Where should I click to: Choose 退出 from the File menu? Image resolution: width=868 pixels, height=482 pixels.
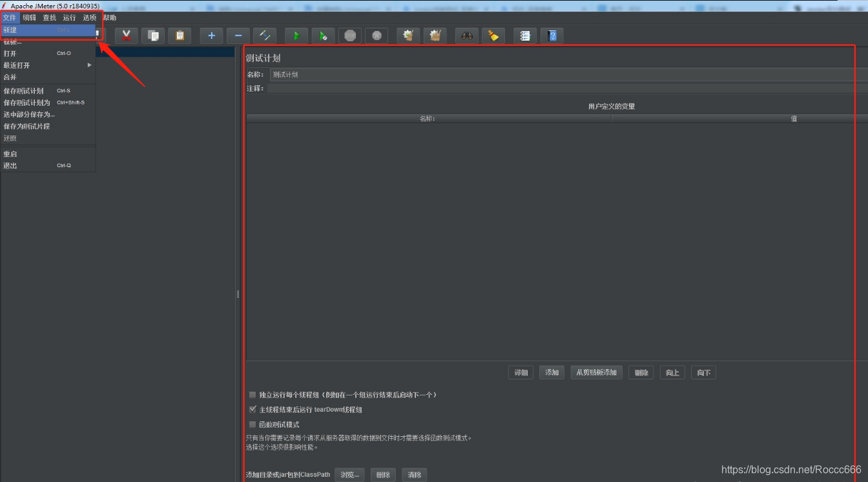pyautogui.click(x=48, y=166)
